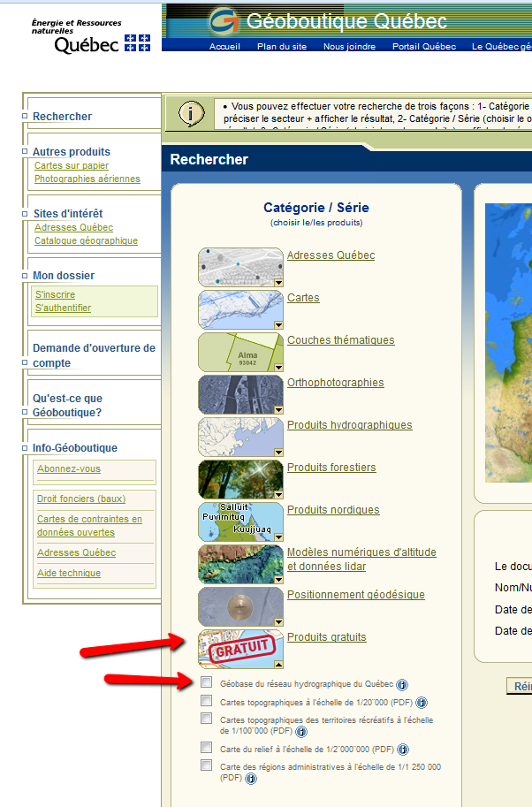This screenshot has height=807, width=532.
Task: Open Plan du site
Action: click(282, 46)
